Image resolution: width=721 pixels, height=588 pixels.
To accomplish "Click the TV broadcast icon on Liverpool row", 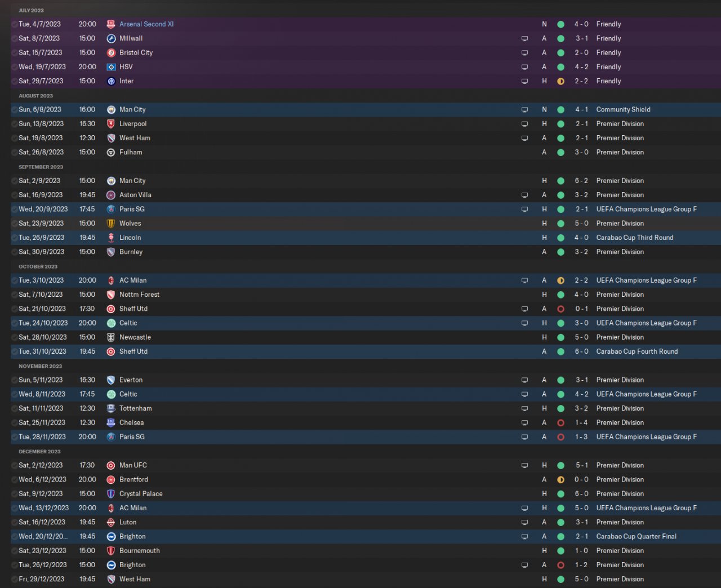I will tap(524, 124).
